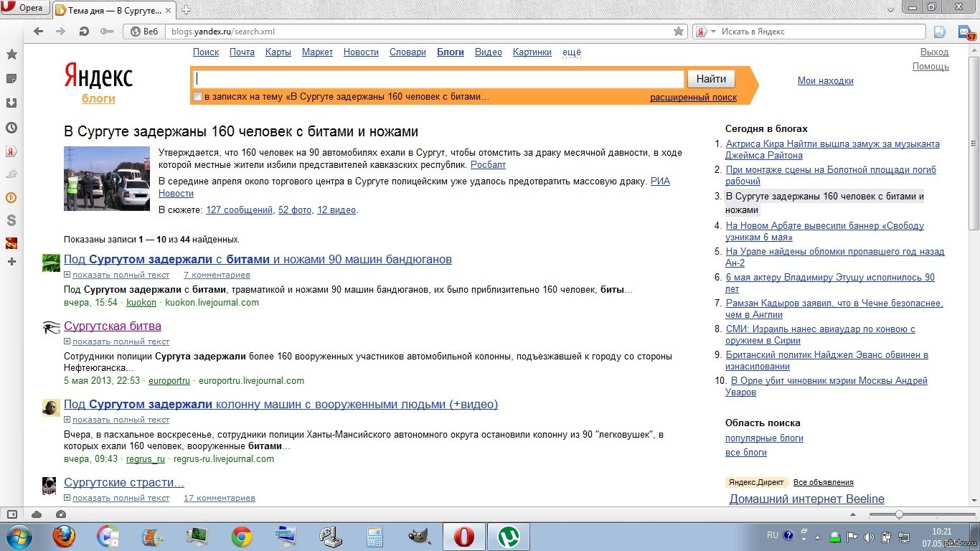Open Yandex 'Видео' service
This screenshot has width=980, height=551.
coord(489,52)
